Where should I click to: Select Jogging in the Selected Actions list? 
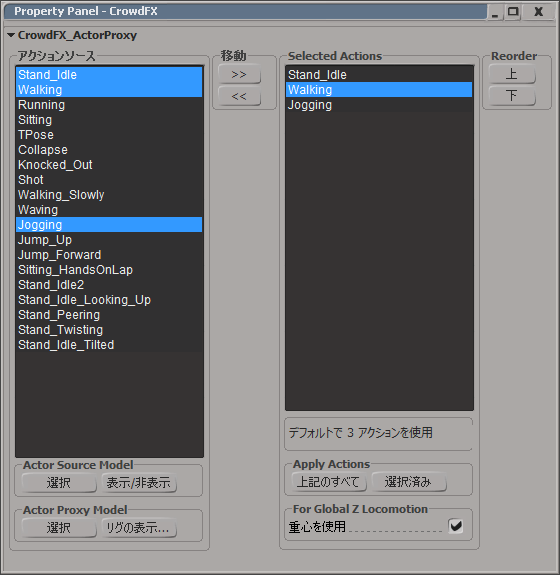tap(379, 105)
